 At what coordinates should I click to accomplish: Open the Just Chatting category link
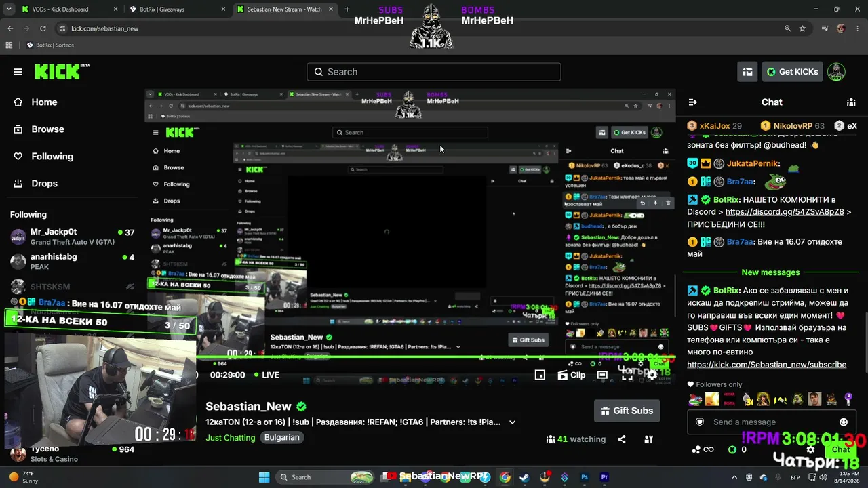tap(231, 438)
